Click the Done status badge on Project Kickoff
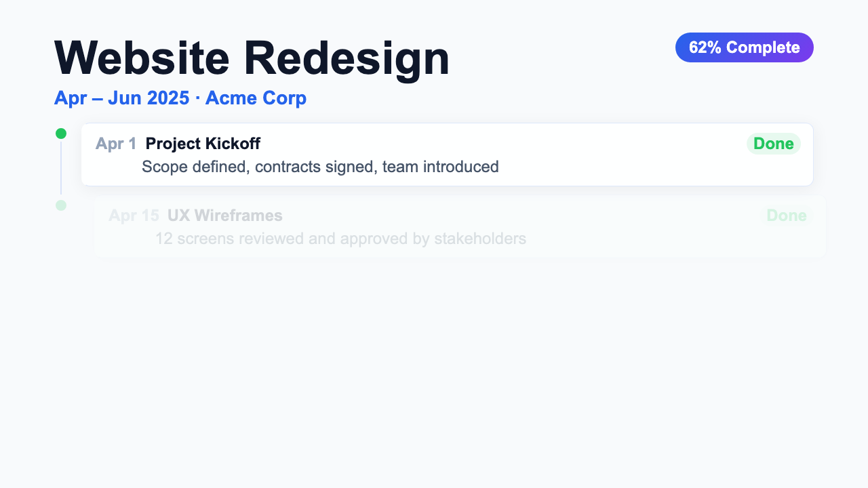The image size is (868, 488). point(774,144)
